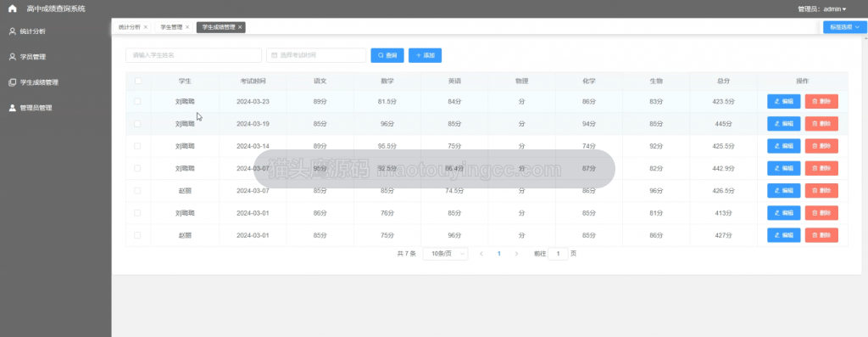Screen dimensions: 868x337
Task: Delete the 2024-03-19 score record
Action: point(821,124)
